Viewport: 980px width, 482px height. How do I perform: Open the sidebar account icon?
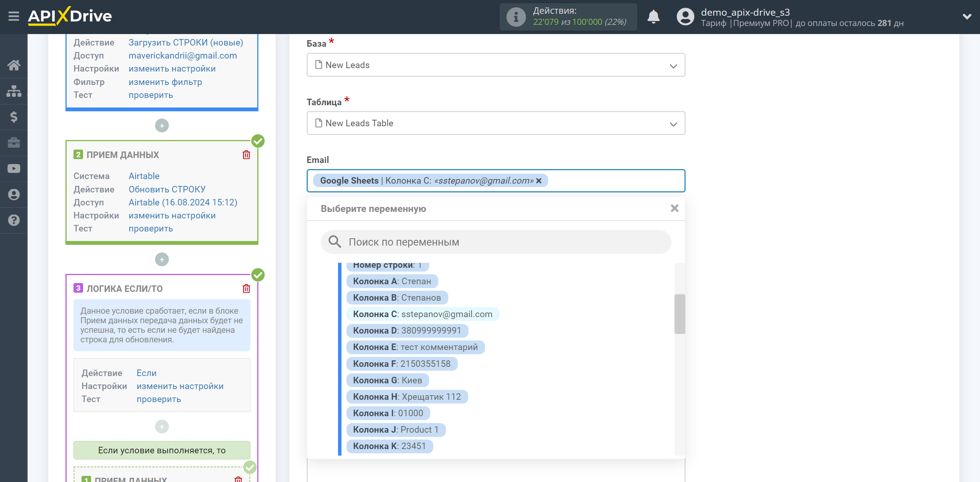pyautogui.click(x=14, y=194)
